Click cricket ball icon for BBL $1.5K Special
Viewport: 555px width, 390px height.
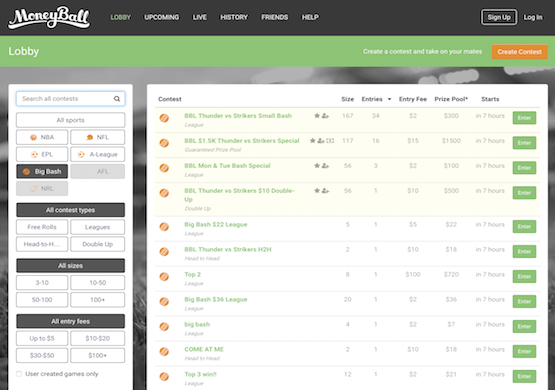(164, 143)
